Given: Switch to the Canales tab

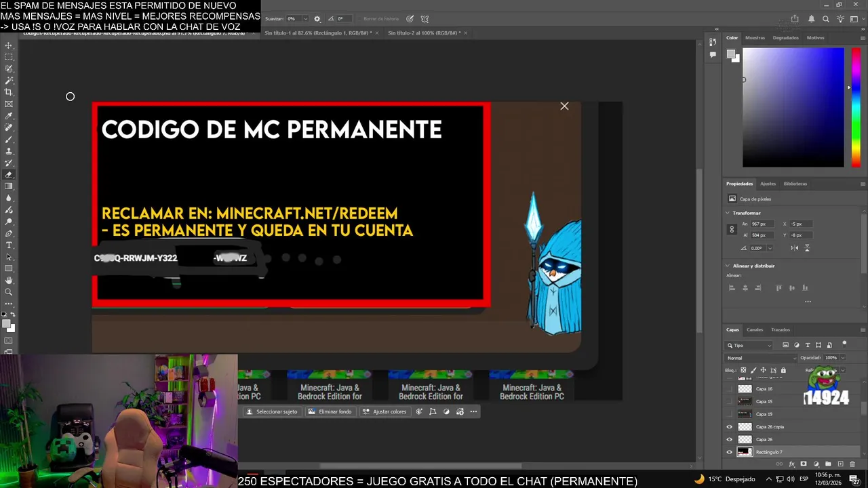Looking at the screenshot, I should (x=755, y=330).
